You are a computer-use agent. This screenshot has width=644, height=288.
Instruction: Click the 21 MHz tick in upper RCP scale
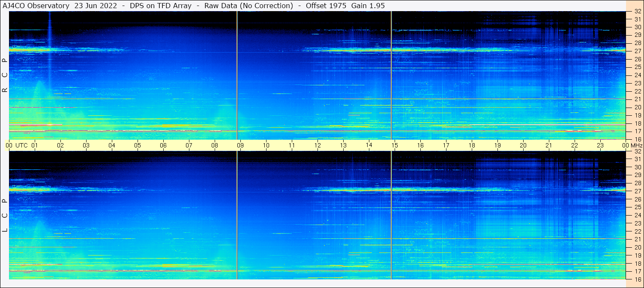click(x=637, y=99)
